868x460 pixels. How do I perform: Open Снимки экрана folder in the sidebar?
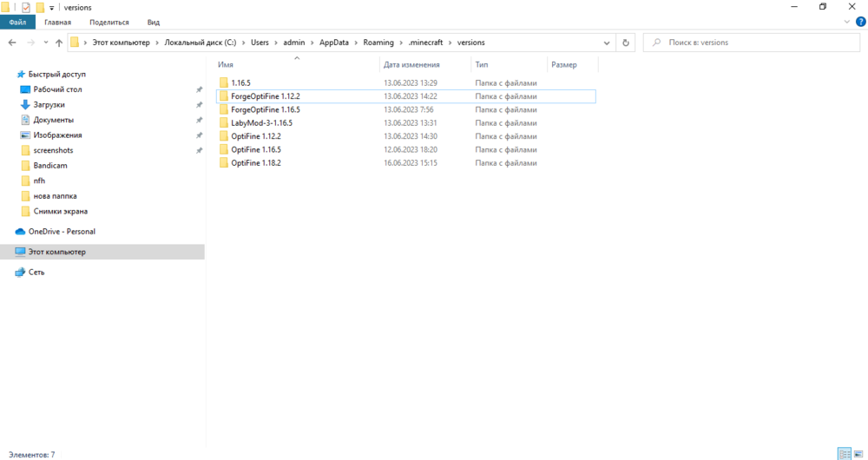(x=61, y=211)
